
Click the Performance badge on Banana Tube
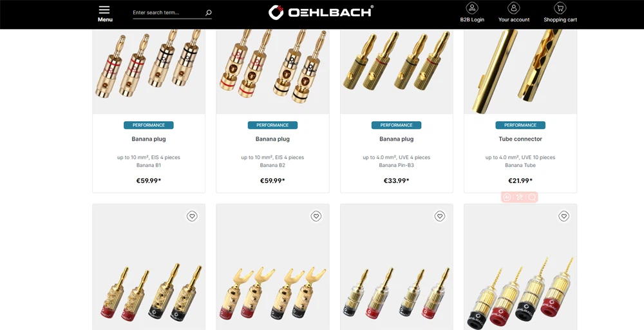pos(520,125)
